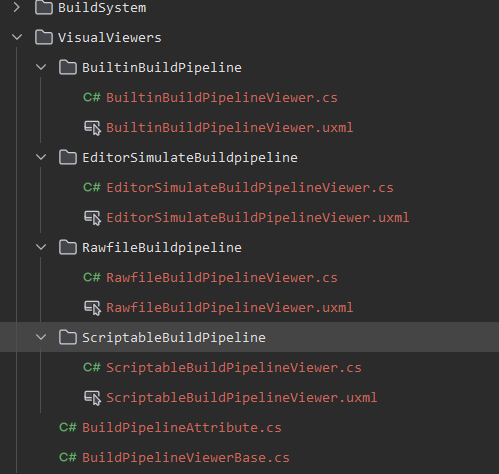Collapse the VisualViewers folder chevron
The image size is (499, 474).
pyautogui.click(x=17, y=37)
